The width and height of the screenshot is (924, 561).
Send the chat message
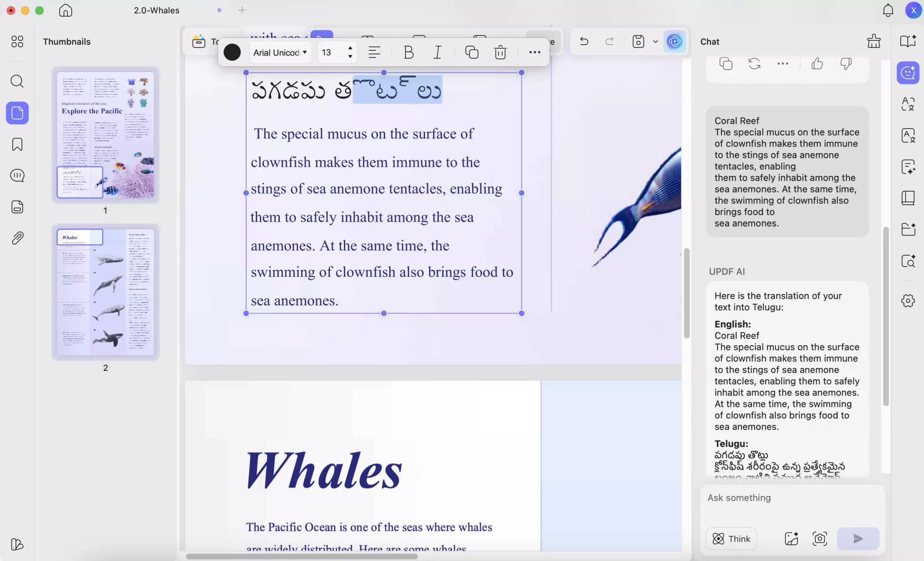pyautogui.click(x=858, y=539)
